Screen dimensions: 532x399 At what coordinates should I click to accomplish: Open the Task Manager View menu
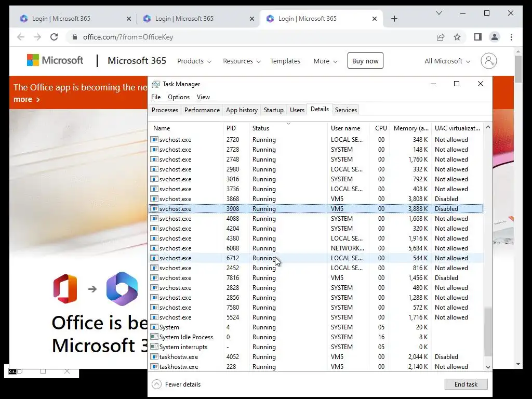point(203,97)
